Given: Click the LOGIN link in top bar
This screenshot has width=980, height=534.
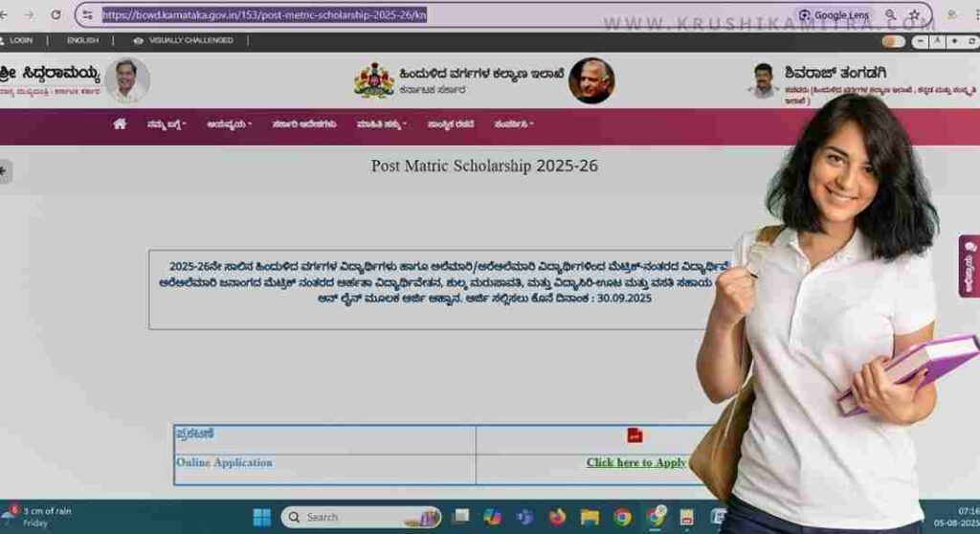Looking at the screenshot, I should pyautogui.click(x=19, y=41).
